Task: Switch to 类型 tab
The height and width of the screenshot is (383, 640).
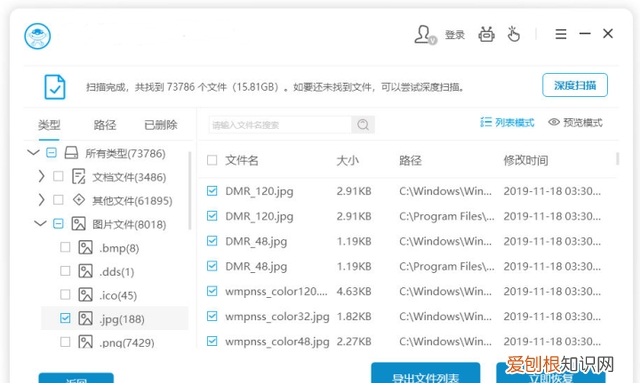Action: 49,125
